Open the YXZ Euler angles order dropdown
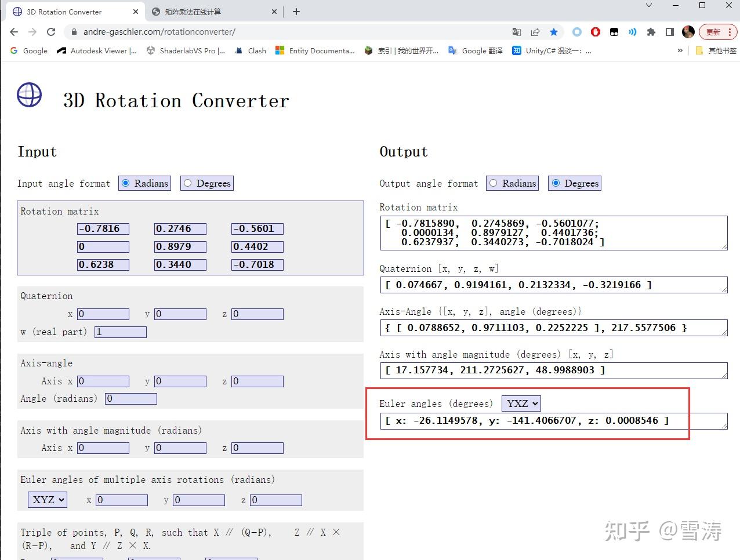This screenshot has height=560, width=740. tap(520, 403)
